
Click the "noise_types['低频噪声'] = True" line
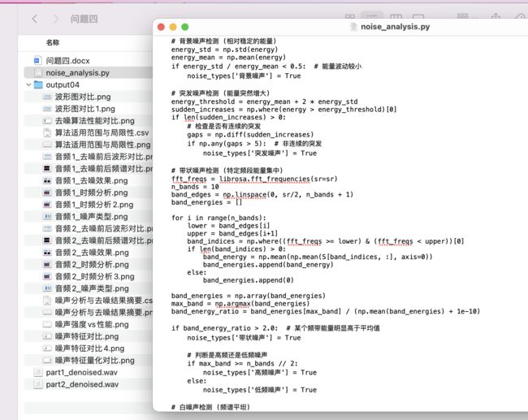tap(260, 390)
